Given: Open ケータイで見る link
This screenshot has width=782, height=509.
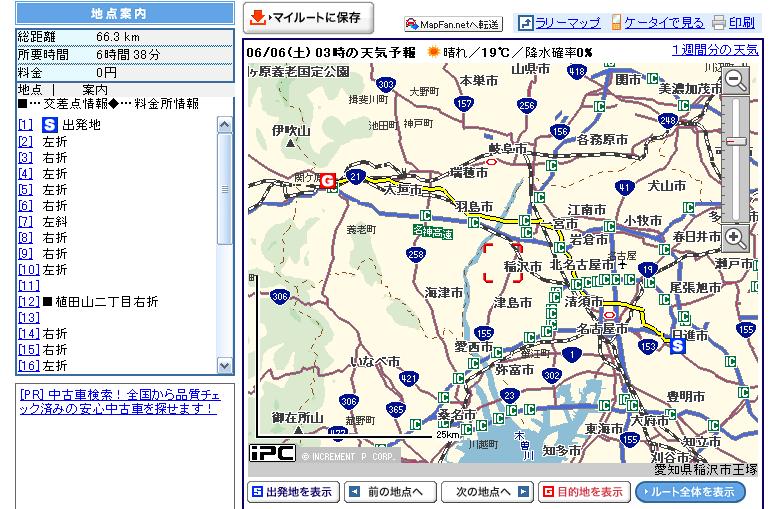Looking at the screenshot, I should coord(664,22).
